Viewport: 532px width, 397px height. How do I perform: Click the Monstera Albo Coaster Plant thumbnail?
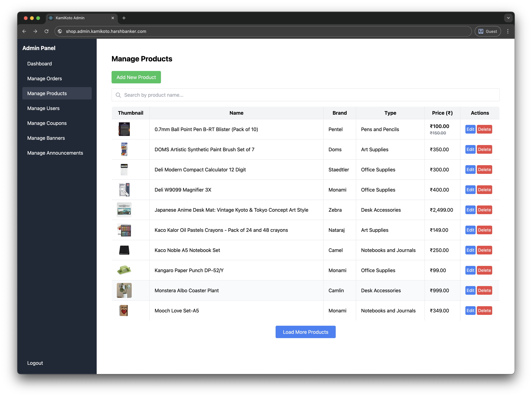click(x=124, y=290)
